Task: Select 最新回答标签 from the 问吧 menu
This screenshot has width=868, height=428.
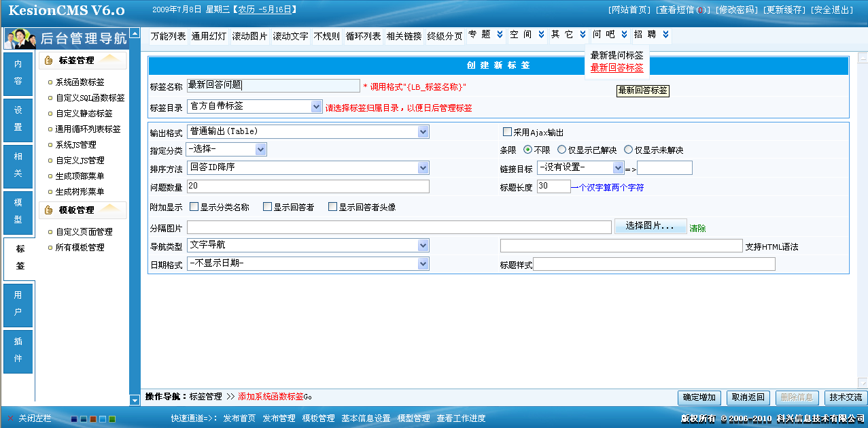Action: 618,68
